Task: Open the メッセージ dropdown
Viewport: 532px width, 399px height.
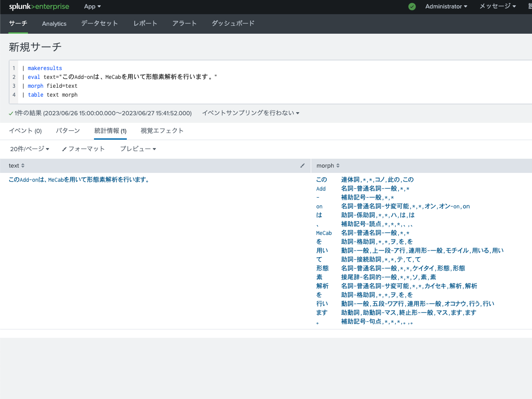Action: [x=498, y=7]
